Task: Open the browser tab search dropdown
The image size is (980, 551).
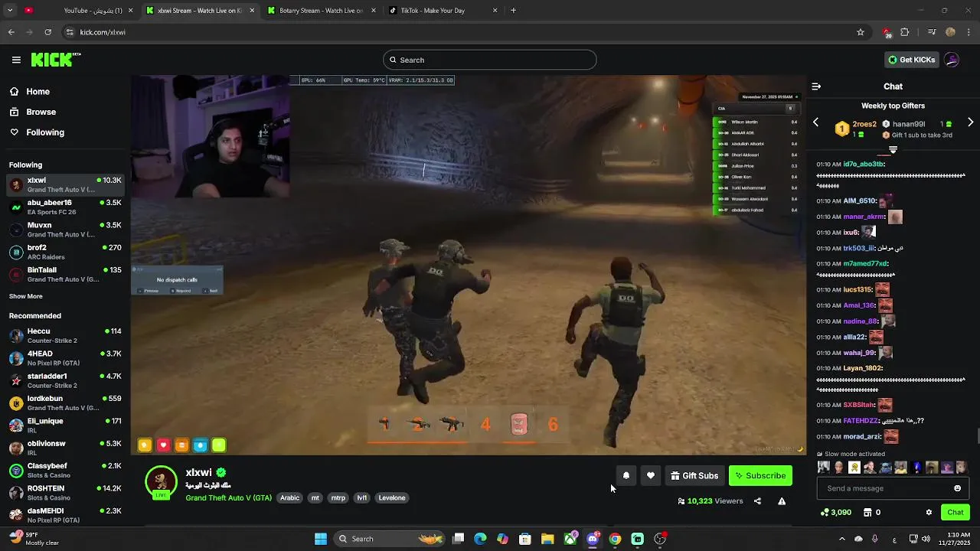Action: point(10,11)
